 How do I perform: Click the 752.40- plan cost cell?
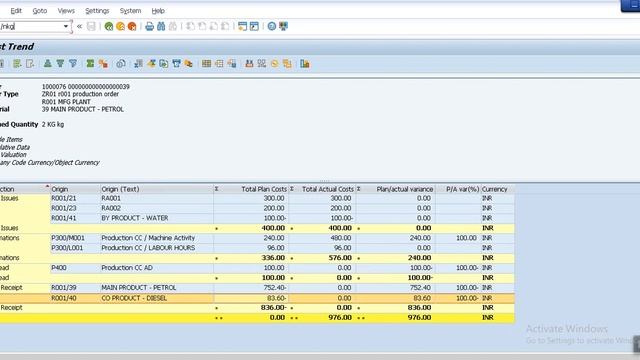[251, 288]
